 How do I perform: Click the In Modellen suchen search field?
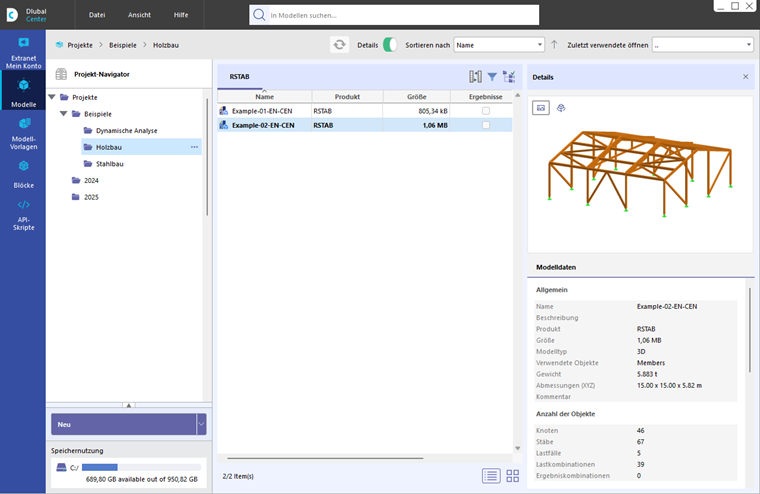394,15
